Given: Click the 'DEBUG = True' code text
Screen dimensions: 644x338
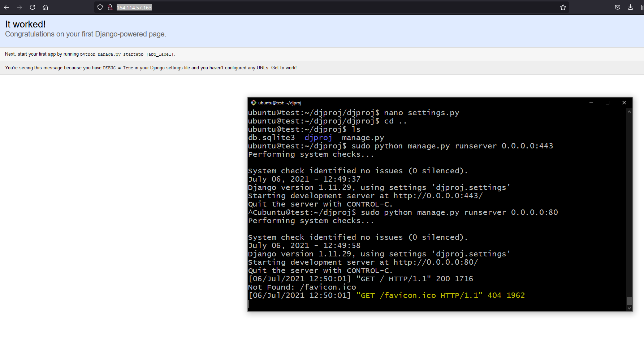Looking at the screenshot, I should [118, 68].
